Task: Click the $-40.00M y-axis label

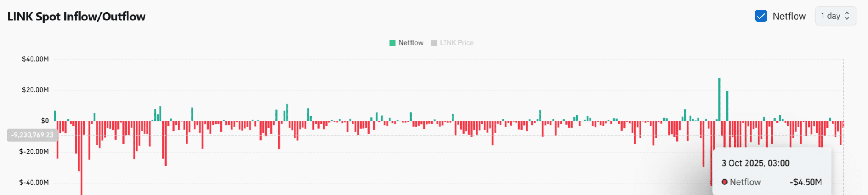Action: click(x=34, y=183)
